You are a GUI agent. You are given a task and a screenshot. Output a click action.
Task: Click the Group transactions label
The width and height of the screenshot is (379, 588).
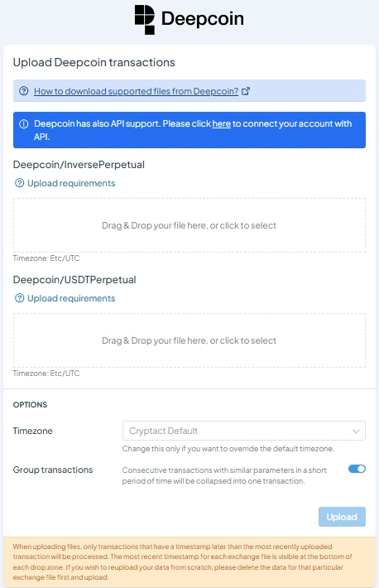coord(53,470)
